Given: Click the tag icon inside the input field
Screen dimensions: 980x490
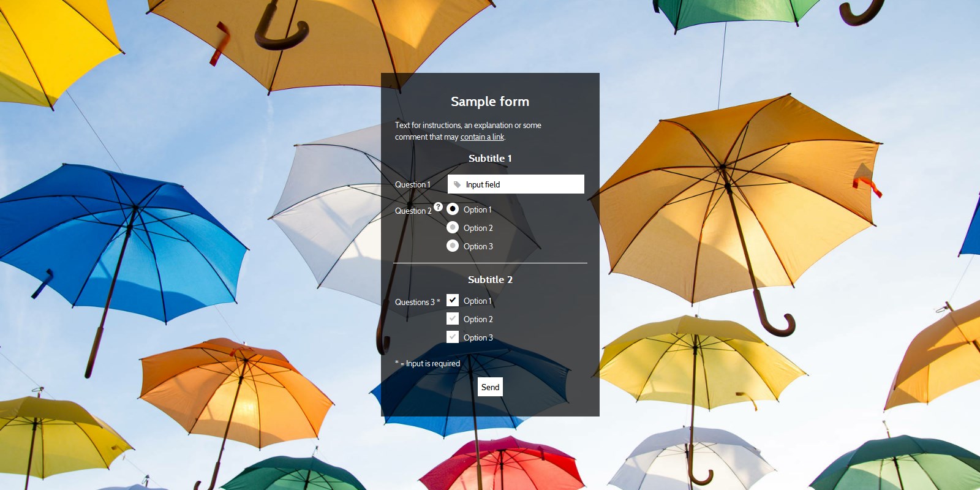Looking at the screenshot, I should [457, 184].
